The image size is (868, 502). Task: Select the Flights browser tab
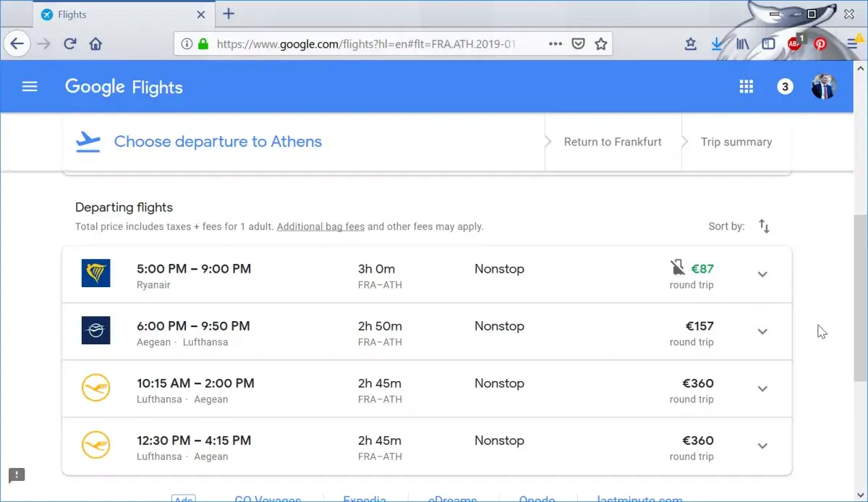tap(123, 14)
